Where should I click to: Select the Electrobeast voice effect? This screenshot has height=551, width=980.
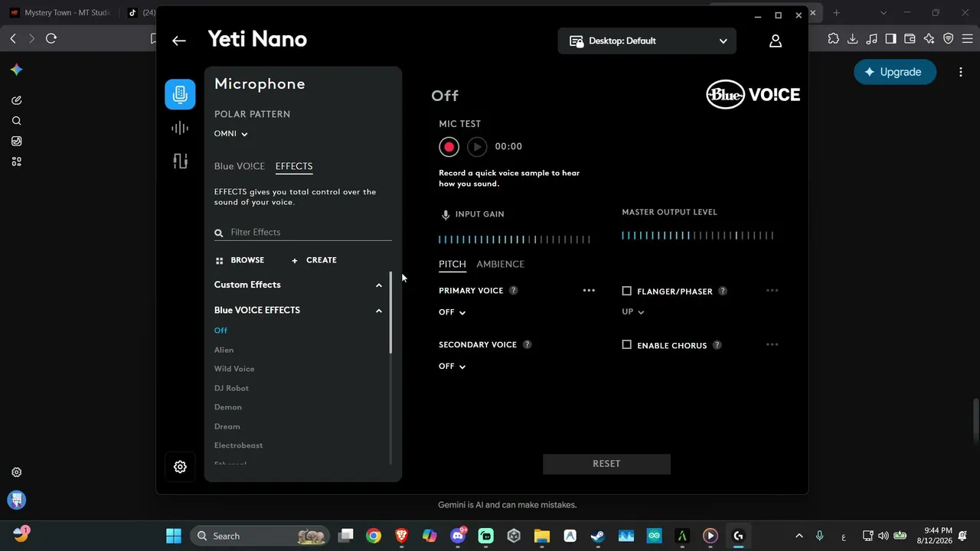pyautogui.click(x=238, y=445)
